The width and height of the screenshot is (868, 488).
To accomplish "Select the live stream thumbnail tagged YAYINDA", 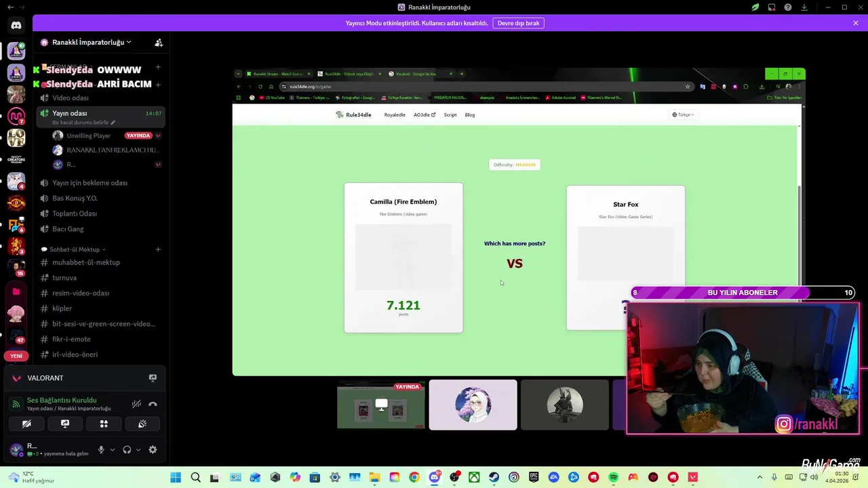I will (x=381, y=406).
